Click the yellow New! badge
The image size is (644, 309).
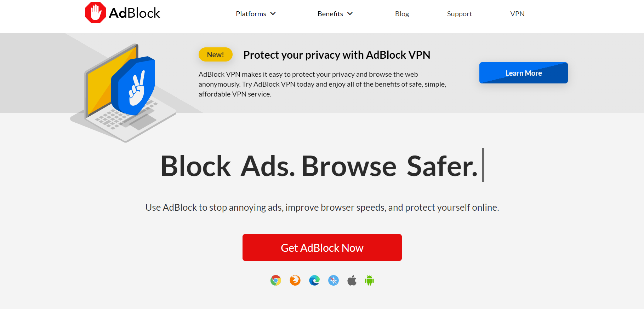click(215, 55)
